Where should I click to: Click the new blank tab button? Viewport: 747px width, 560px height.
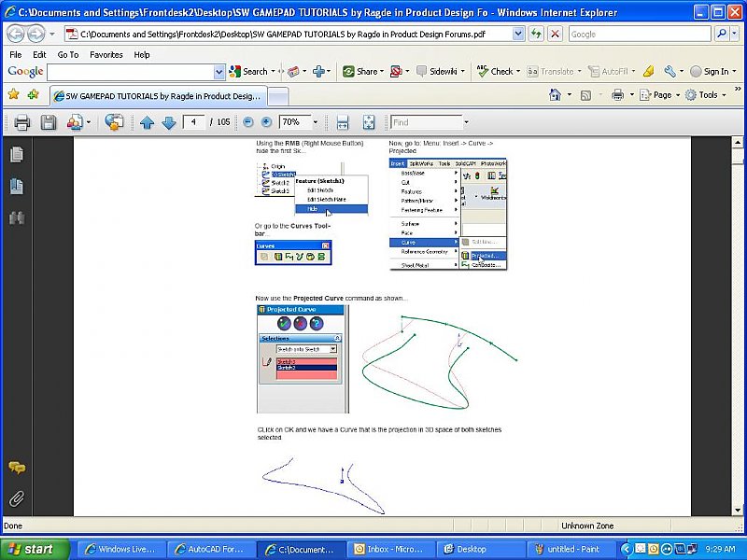coord(278,97)
